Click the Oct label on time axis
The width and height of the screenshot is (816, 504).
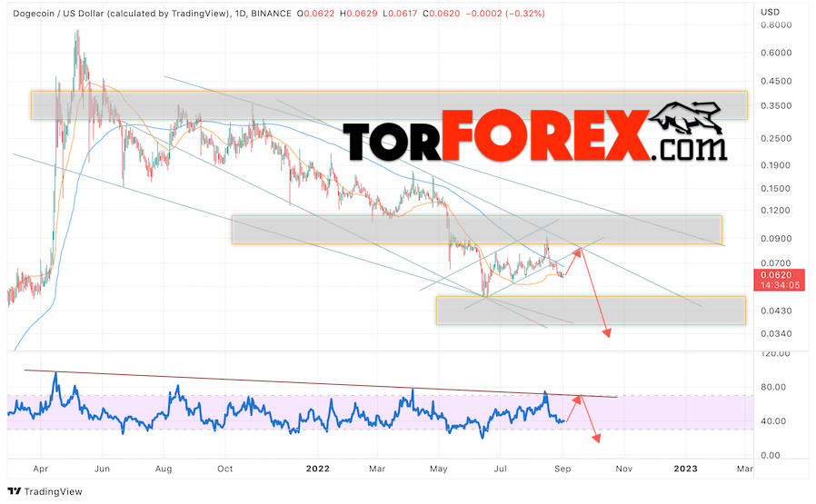tap(224, 469)
